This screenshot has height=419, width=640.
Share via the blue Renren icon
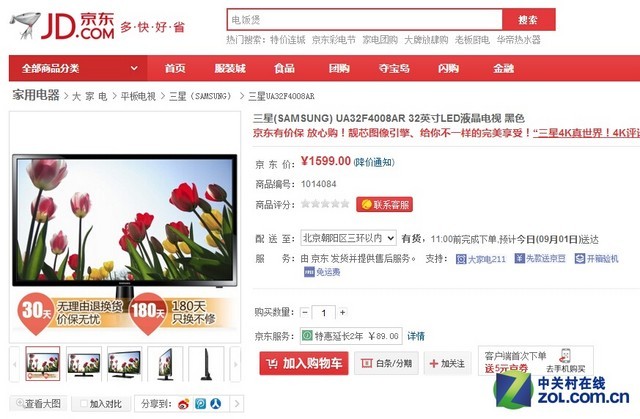tap(216, 404)
